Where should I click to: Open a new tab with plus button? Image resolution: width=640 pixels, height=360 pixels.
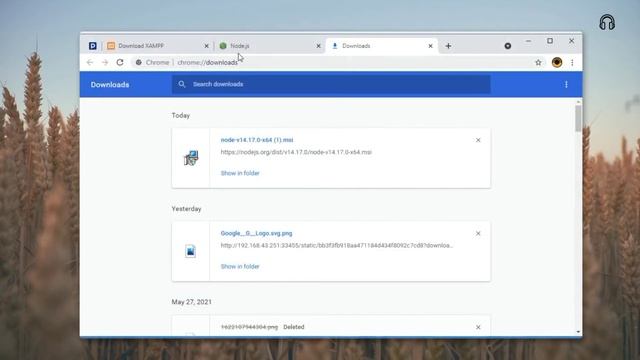(x=448, y=46)
